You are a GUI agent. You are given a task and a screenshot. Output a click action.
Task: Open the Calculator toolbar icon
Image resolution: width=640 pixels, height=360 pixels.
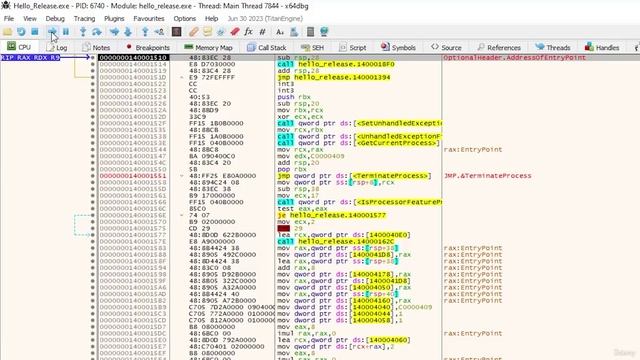[x=310, y=31]
